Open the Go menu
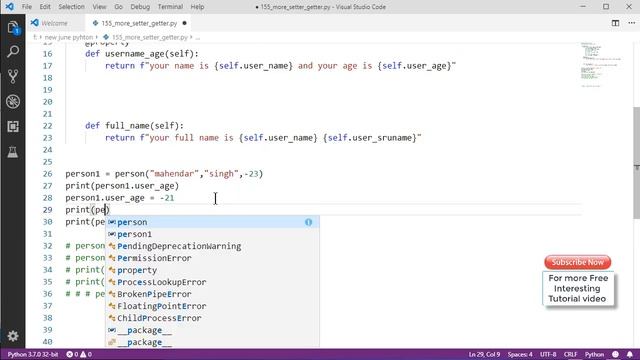Viewport: 640px width, 360px height. 118,7
